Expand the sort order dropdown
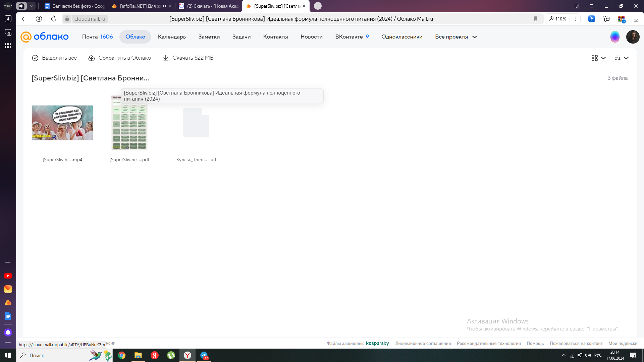644x362 pixels. 622,58
